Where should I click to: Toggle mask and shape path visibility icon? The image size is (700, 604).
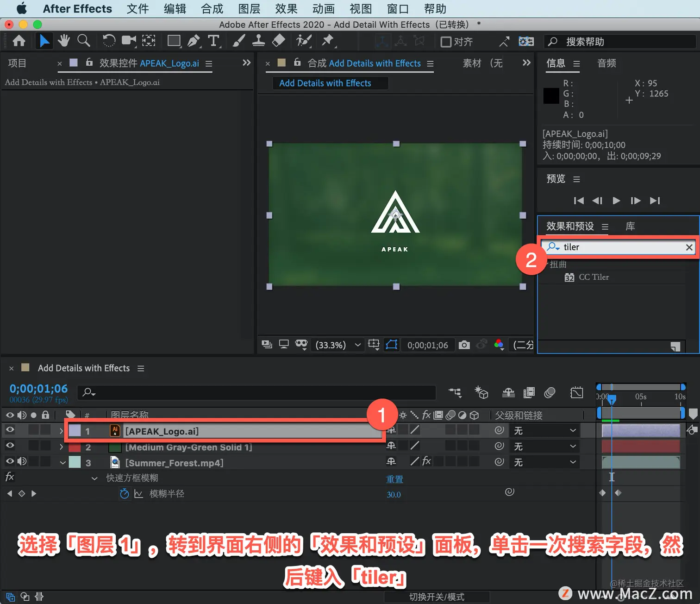pyautogui.click(x=392, y=345)
